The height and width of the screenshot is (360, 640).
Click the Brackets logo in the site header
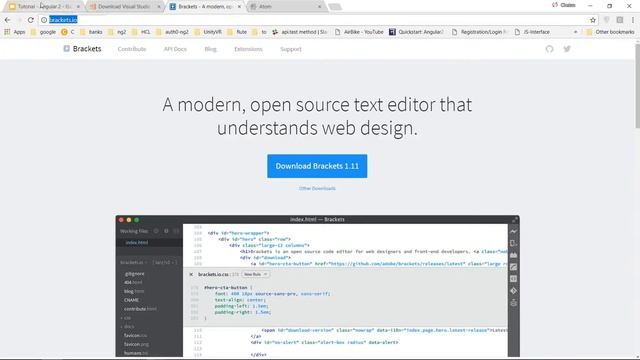[82, 49]
